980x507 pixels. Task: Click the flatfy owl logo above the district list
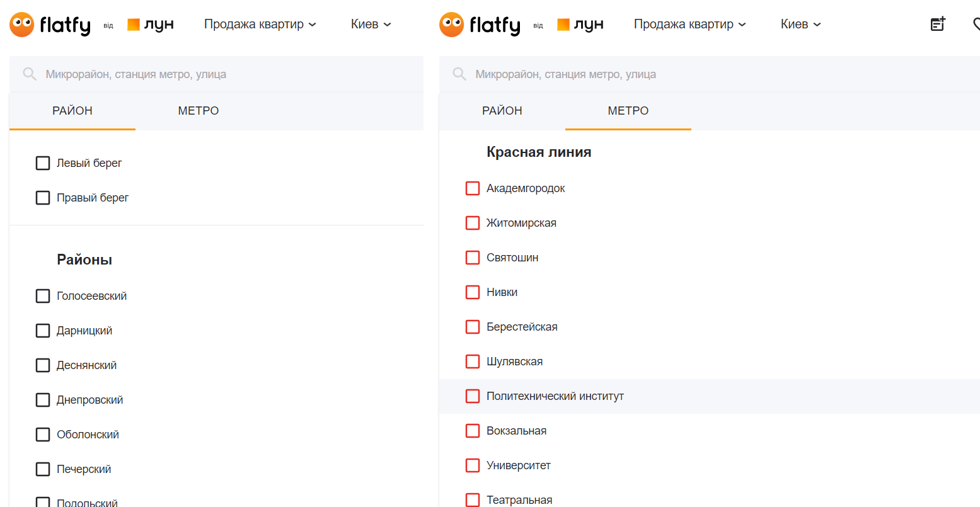(50, 25)
